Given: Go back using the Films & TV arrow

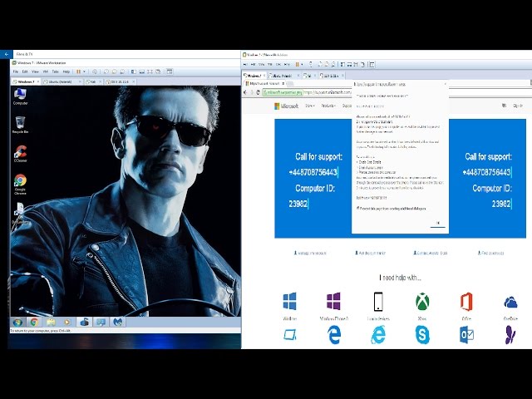Looking at the screenshot, I should pos(6,54).
